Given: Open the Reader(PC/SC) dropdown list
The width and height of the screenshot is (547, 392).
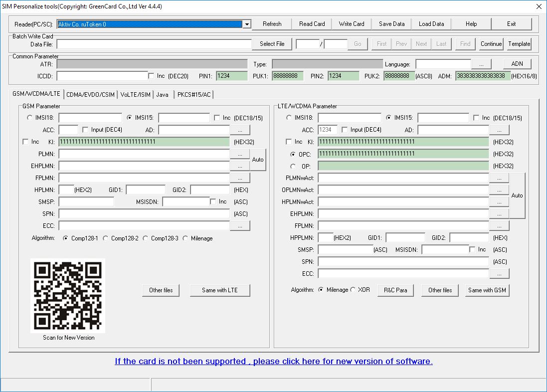Looking at the screenshot, I should click(246, 24).
